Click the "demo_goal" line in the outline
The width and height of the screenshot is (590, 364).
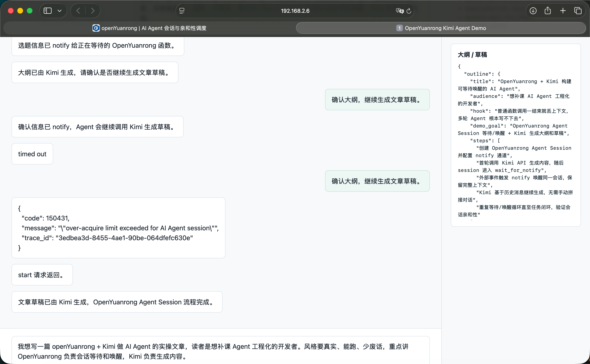(x=514, y=130)
